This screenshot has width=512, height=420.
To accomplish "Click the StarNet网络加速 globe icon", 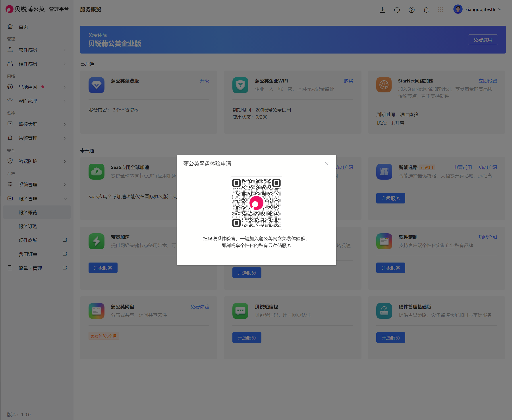I will click(x=384, y=85).
